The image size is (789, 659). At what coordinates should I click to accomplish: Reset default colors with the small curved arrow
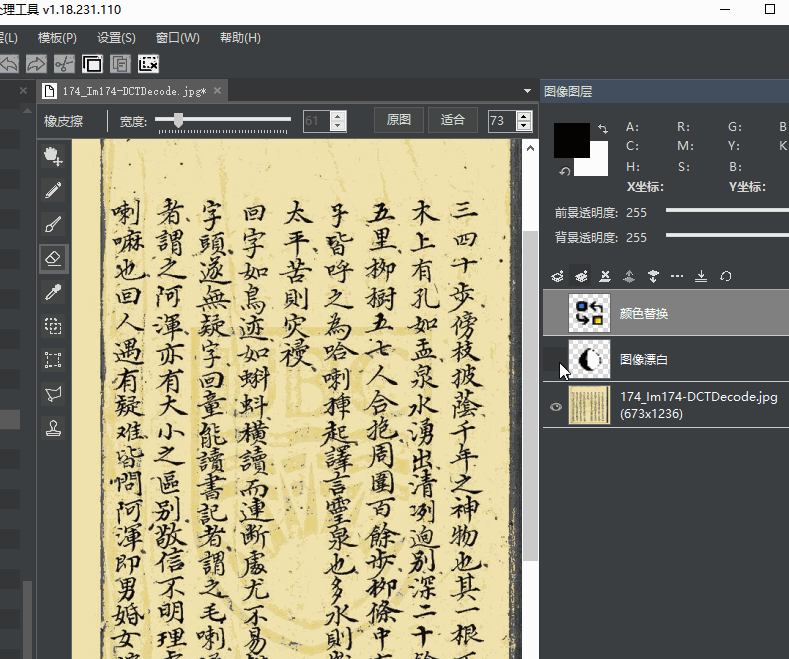565,172
